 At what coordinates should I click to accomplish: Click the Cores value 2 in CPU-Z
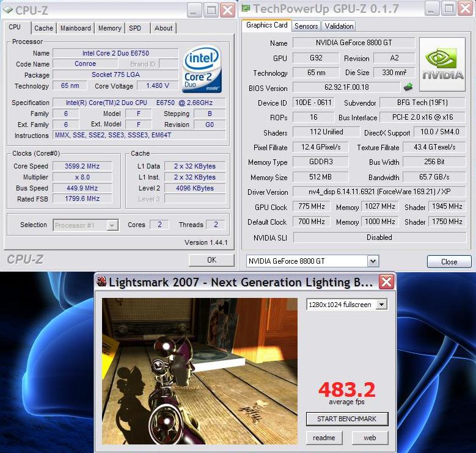(x=159, y=225)
